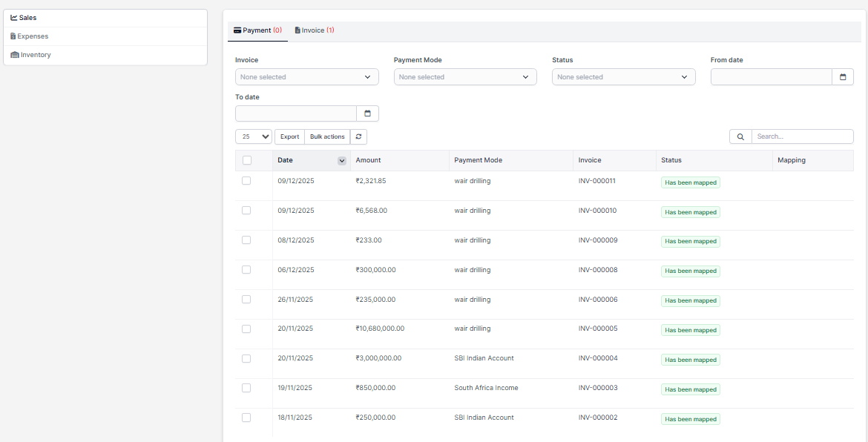This screenshot has width=868, height=442.
Task: Open Bulk actions
Action: [327, 136]
